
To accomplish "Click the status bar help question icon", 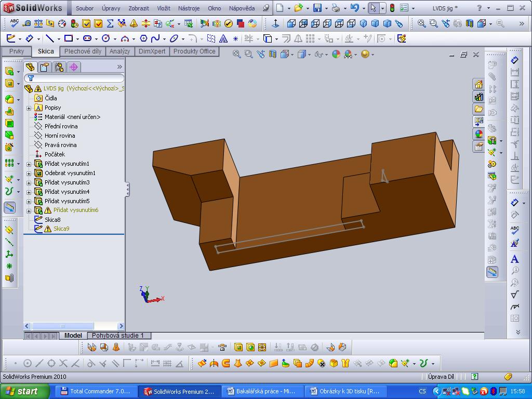I will tap(475, 376).
